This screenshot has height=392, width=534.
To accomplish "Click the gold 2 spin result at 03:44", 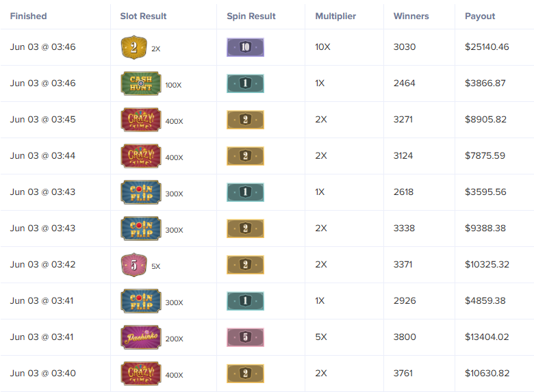I will 245,156.
